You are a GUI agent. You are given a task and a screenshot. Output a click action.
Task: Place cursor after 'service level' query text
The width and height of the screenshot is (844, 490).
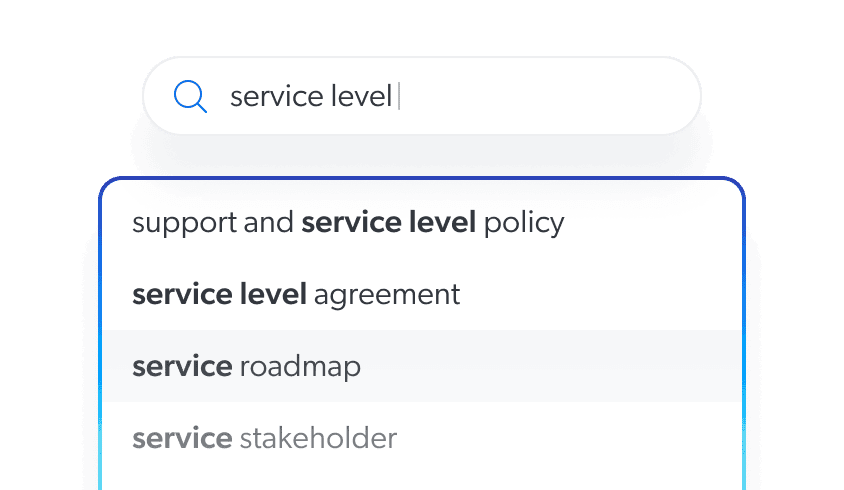[x=396, y=96]
